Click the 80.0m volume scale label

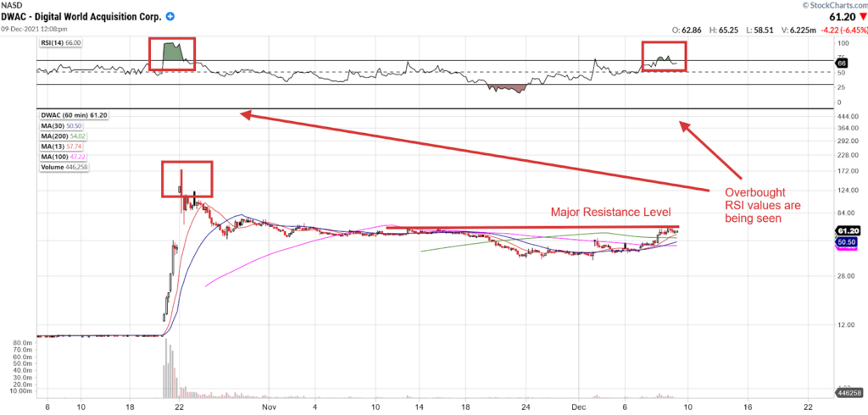tap(25, 343)
